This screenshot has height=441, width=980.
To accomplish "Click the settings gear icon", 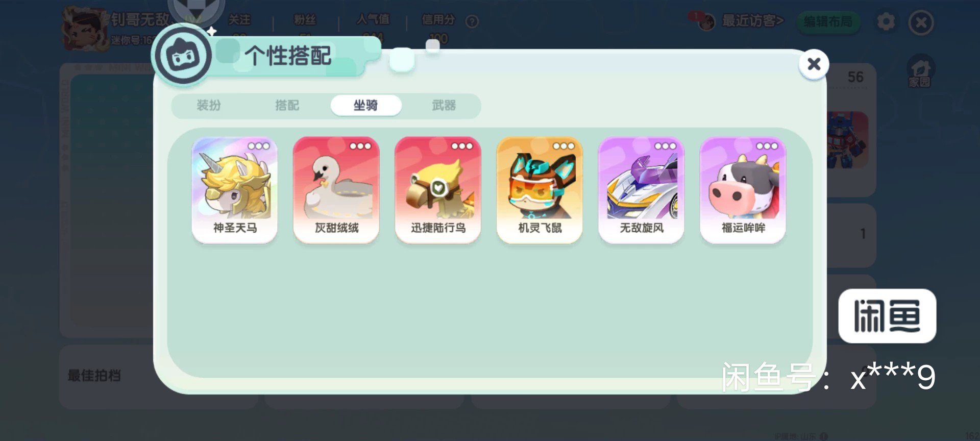I will click(x=886, y=21).
